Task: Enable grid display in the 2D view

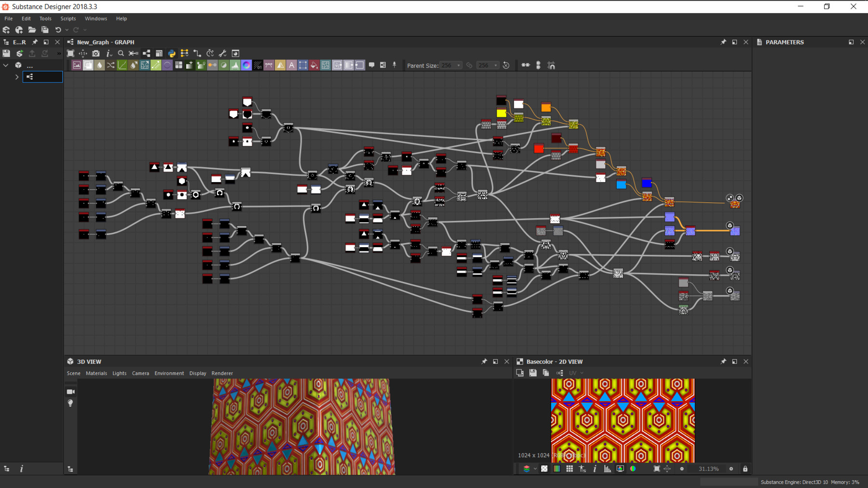Action: click(570, 468)
